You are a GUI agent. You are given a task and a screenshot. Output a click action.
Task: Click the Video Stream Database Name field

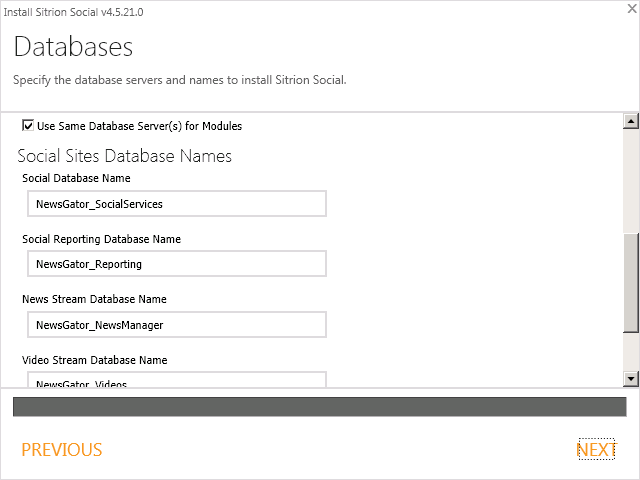coord(177,380)
